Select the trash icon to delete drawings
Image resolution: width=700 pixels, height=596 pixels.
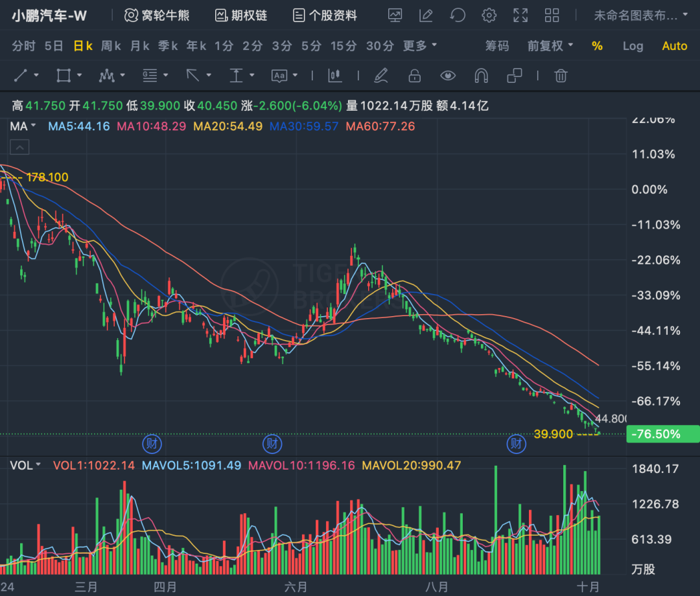coord(561,76)
